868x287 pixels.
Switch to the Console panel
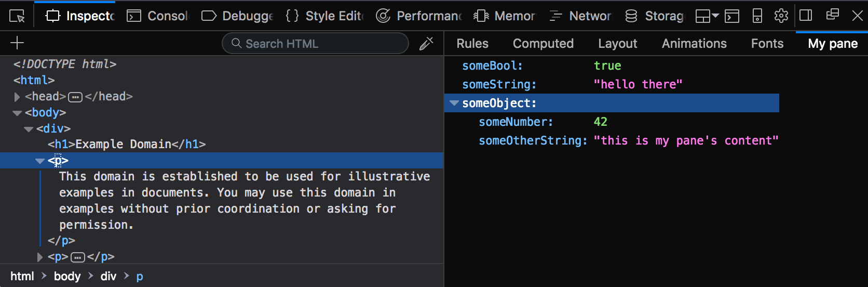[x=158, y=16]
